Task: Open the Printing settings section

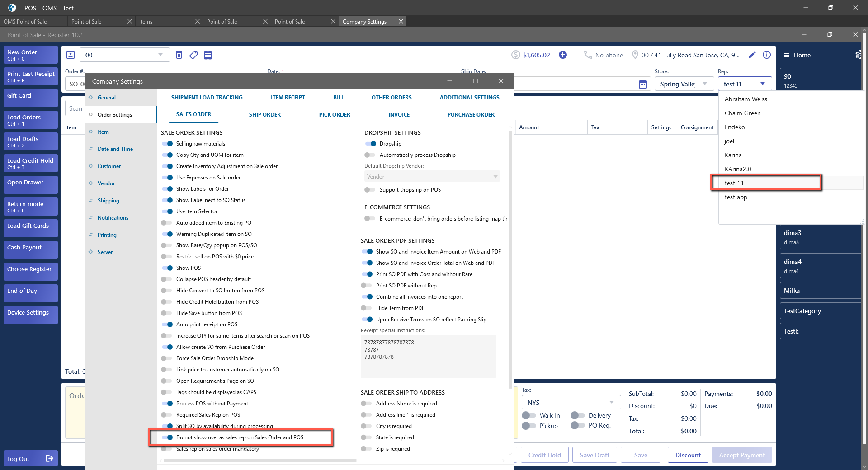Action: pyautogui.click(x=107, y=235)
